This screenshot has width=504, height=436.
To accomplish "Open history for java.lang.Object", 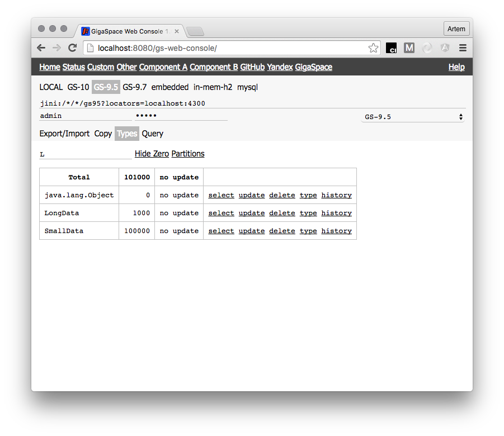I will point(337,195).
